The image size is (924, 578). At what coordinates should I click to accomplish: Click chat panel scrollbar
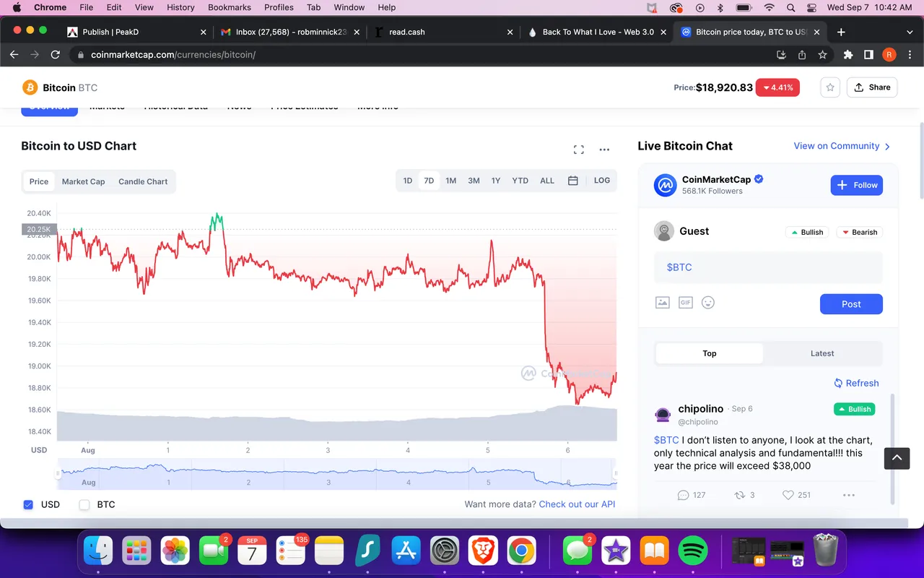tap(892, 448)
